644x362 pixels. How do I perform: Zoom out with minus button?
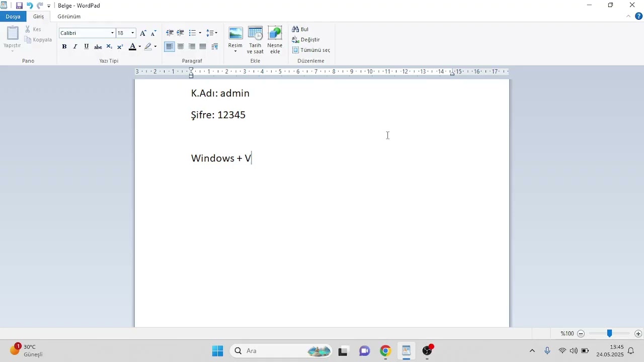click(x=581, y=333)
